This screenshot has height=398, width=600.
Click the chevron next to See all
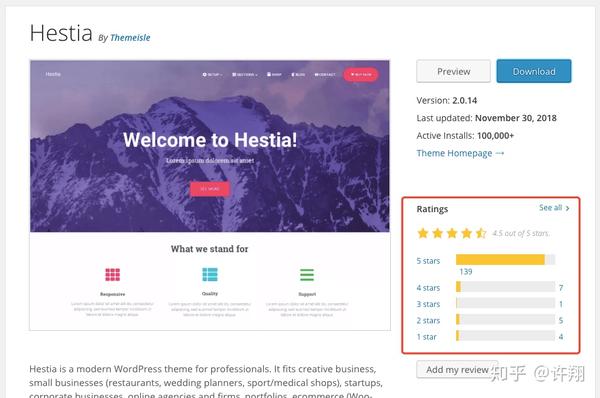pyautogui.click(x=567, y=208)
